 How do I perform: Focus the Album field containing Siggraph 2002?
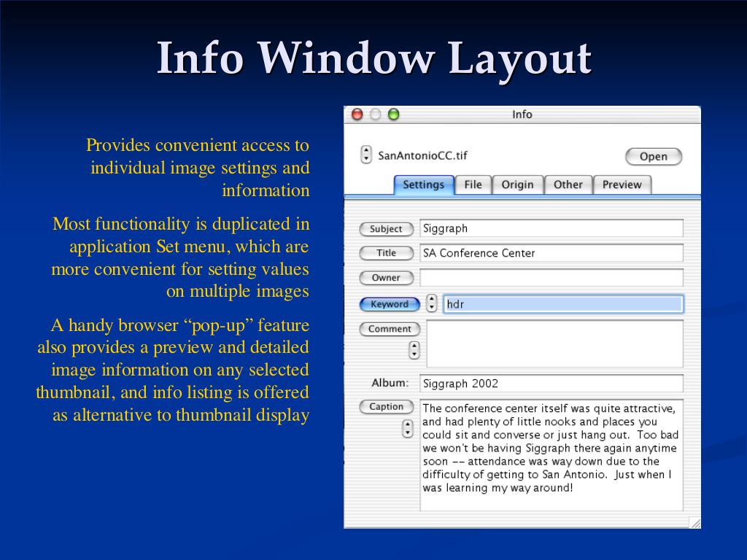point(551,384)
